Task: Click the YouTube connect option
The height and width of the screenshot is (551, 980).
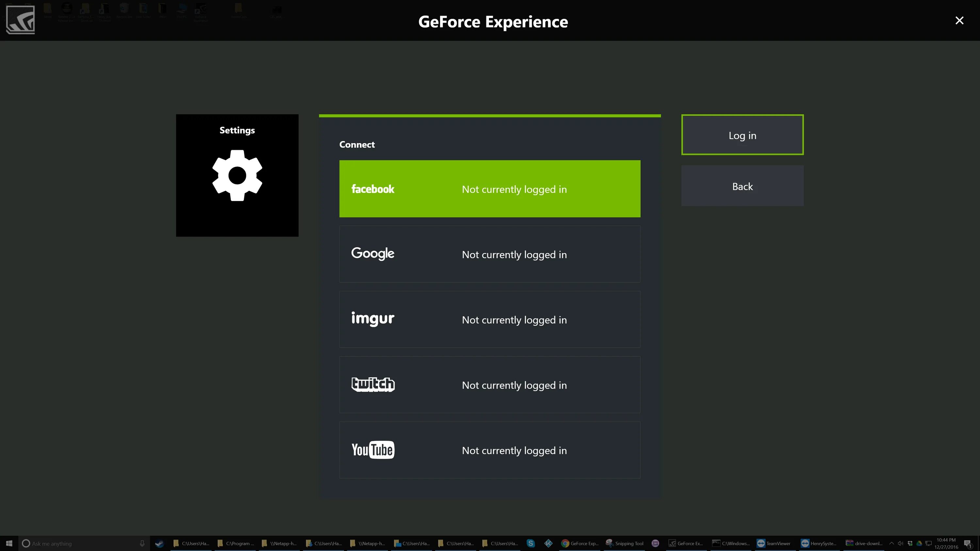Action: 490,450
